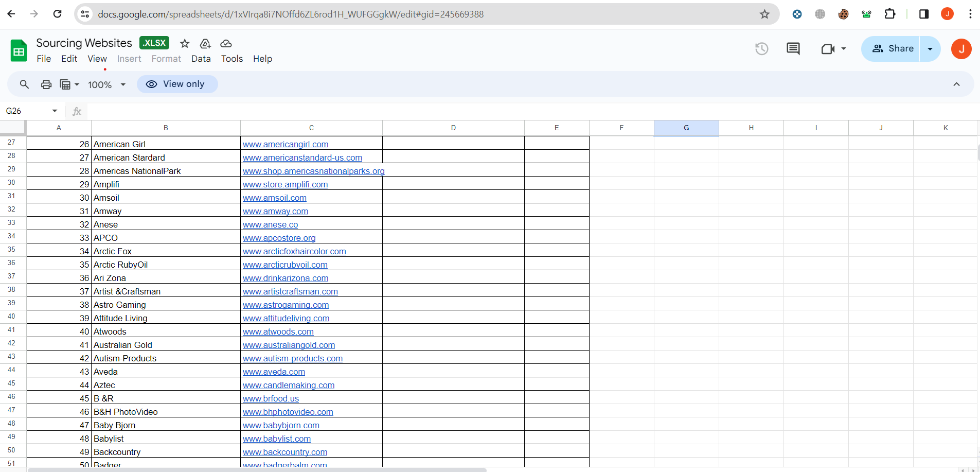
Task: Star the Sourcing Websites document
Action: [185, 44]
